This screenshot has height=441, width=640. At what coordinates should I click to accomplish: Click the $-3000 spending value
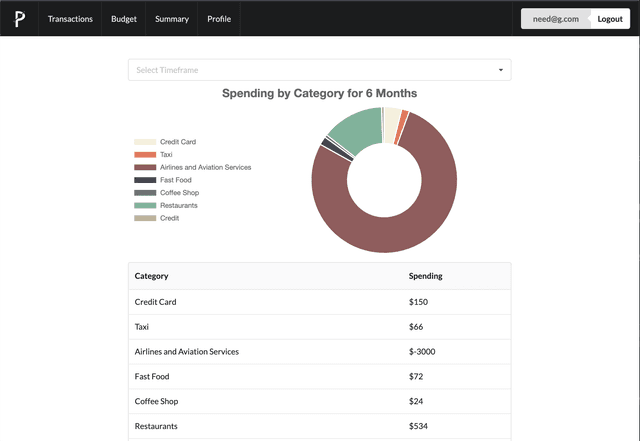(x=422, y=352)
